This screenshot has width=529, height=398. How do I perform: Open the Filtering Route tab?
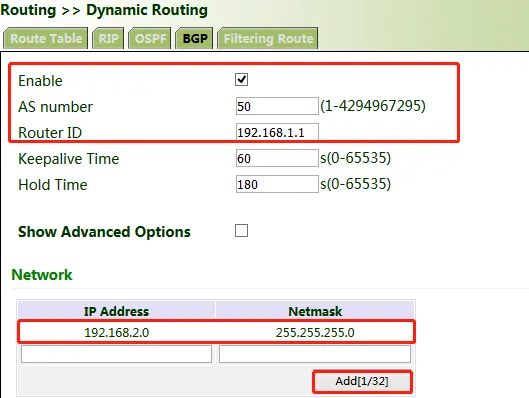[268, 38]
